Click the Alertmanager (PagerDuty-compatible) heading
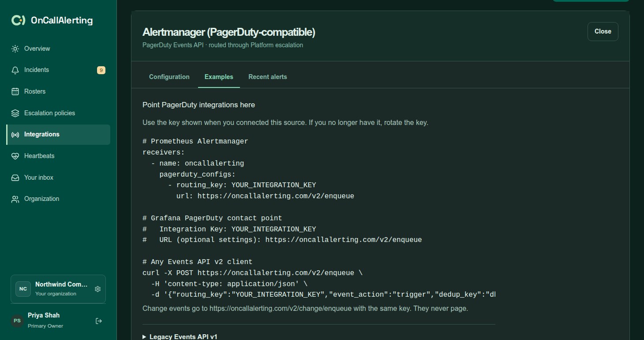Image resolution: width=644 pixels, height=340 pixels. tap(229, 32)
